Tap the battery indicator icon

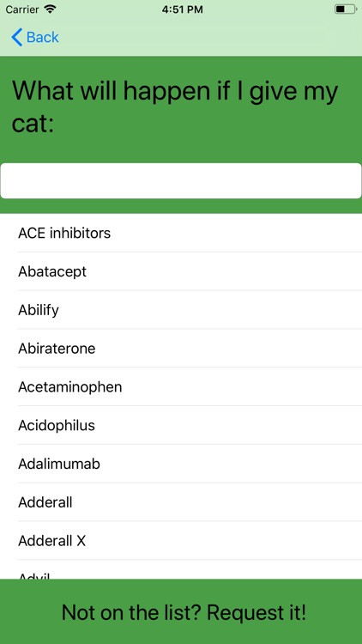(346, 9)
